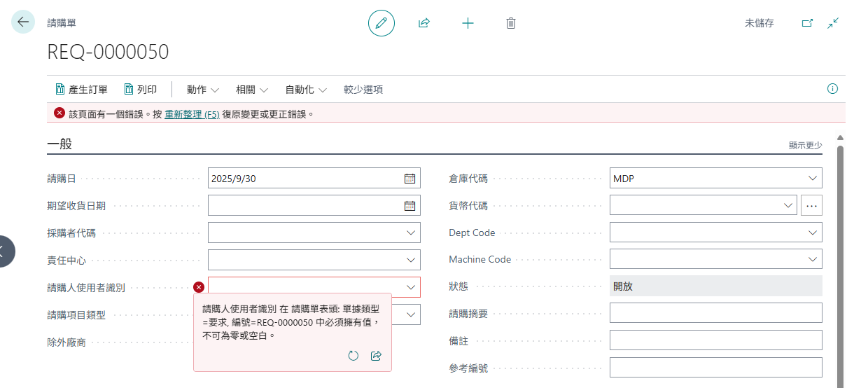Open the calendar picker for 請購日
The image size is (868, 388).
click(410, 179)
